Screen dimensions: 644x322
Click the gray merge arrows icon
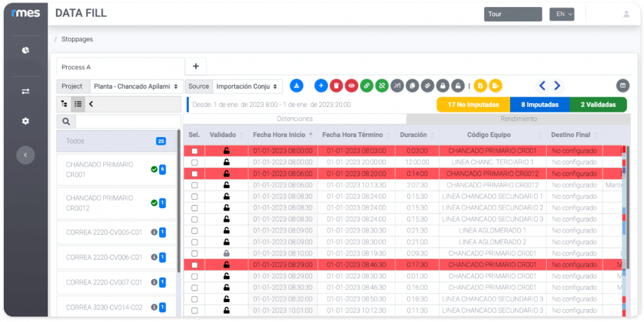397,86
